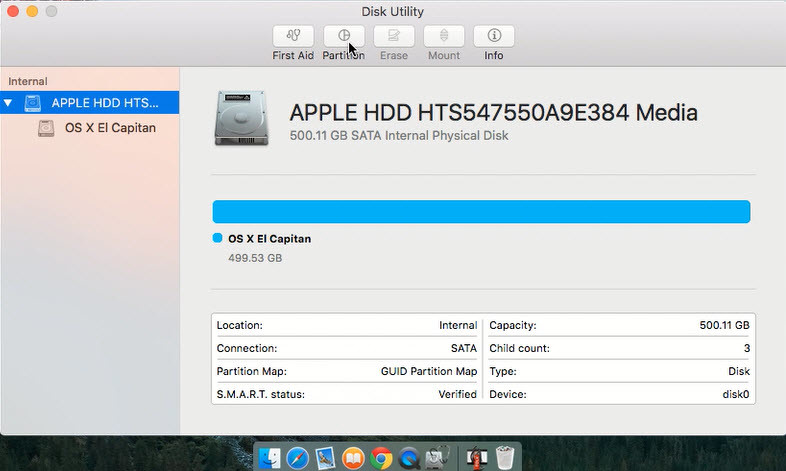Click the Erase toolbar button
The height and width of the screenshot is (471, 786).
click(394, 36)
